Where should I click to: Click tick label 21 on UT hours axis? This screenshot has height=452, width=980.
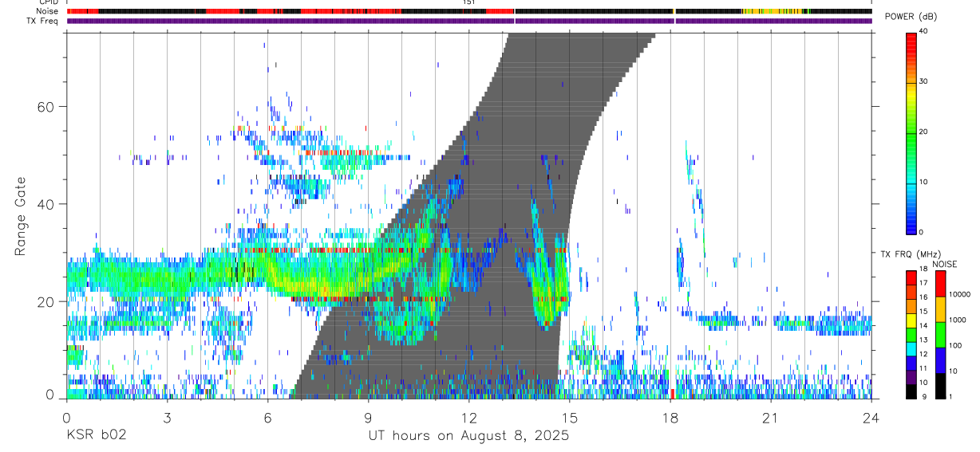(770, 417)
